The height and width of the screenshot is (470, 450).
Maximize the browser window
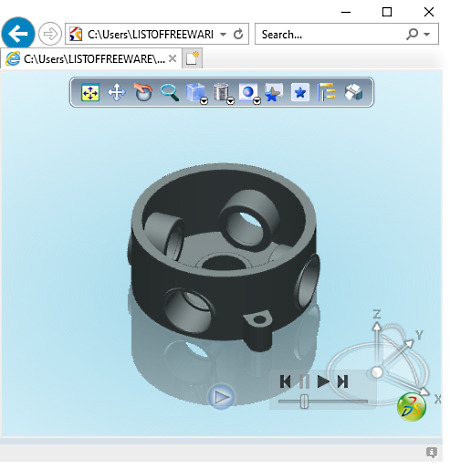(387, 12)
